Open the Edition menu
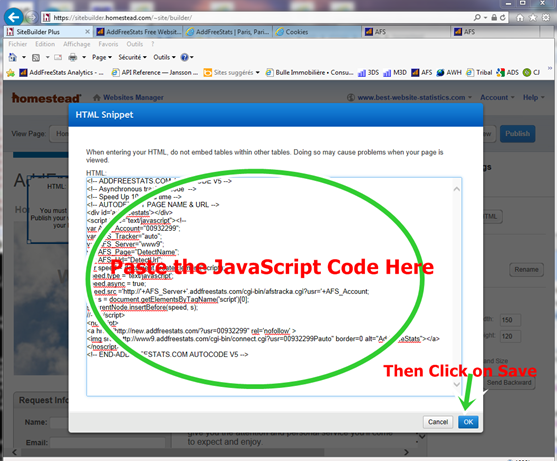The width and height of the screenshot is (557, 461). coord(45,44)
